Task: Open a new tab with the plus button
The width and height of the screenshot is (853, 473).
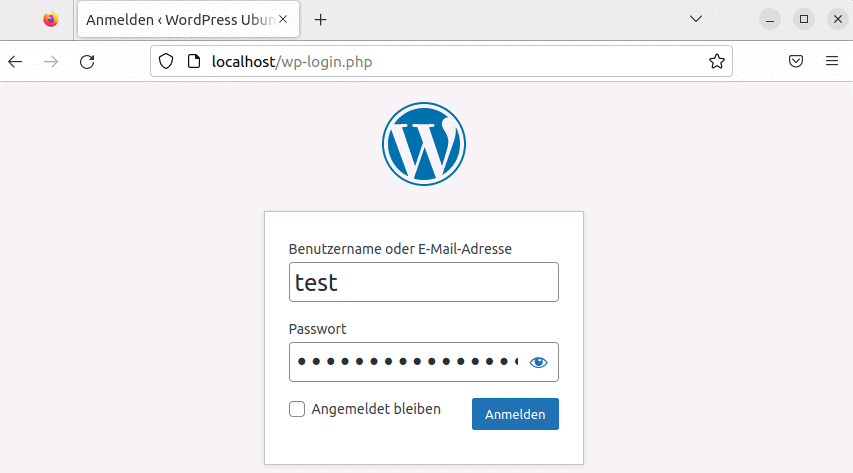Action: coord(321,20)
